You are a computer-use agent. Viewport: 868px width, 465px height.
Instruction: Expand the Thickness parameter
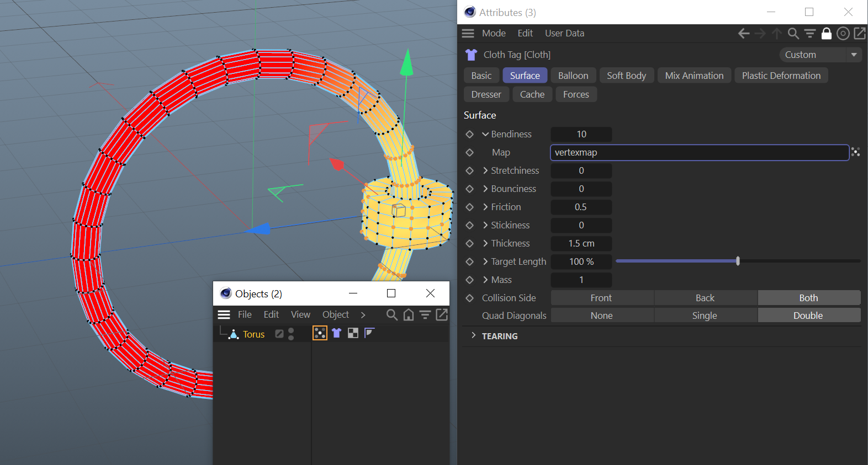(485, 243)
